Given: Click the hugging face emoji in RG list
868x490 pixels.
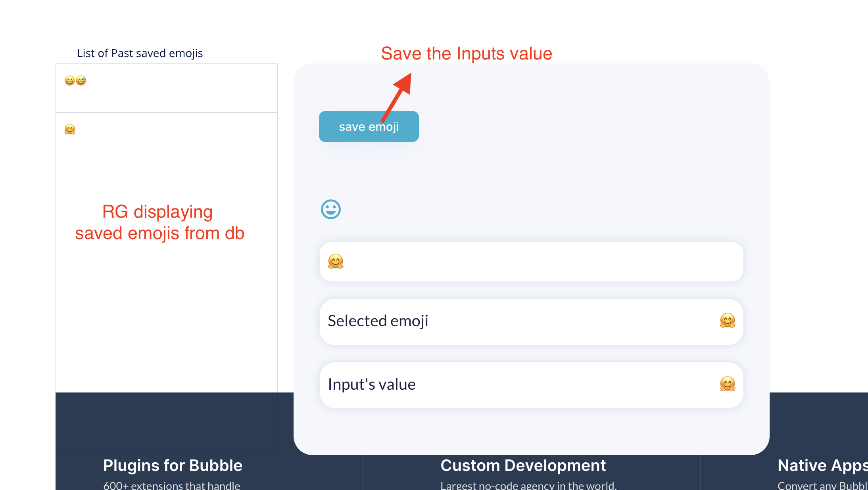Looking at the screenshot, I should pos(70,129).
